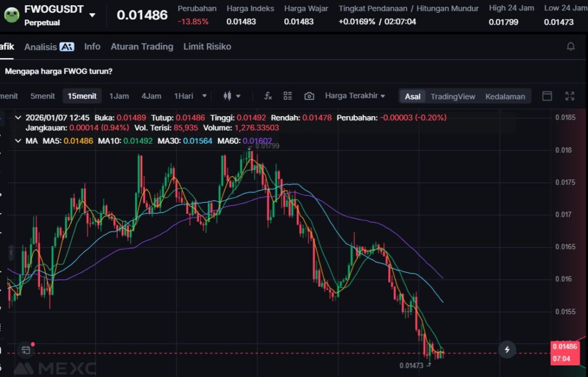The image size is (588, 377).
Task: Switch to the Limit Risiko tab
Action: [x=207, y=47]
